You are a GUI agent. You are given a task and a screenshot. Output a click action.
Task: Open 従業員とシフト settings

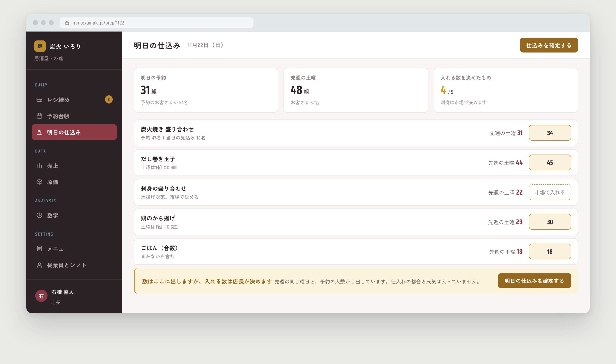74,265
